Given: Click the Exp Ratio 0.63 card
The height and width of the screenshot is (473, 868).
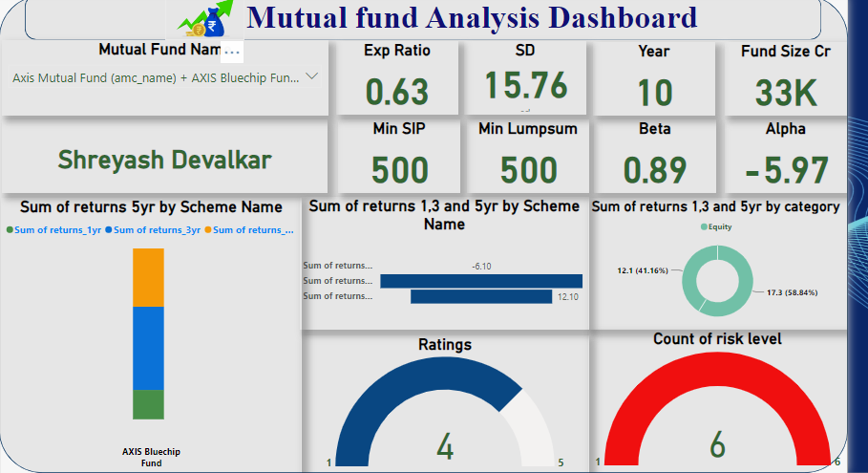Looking at the screenshot, I should [x=396, y=77].
